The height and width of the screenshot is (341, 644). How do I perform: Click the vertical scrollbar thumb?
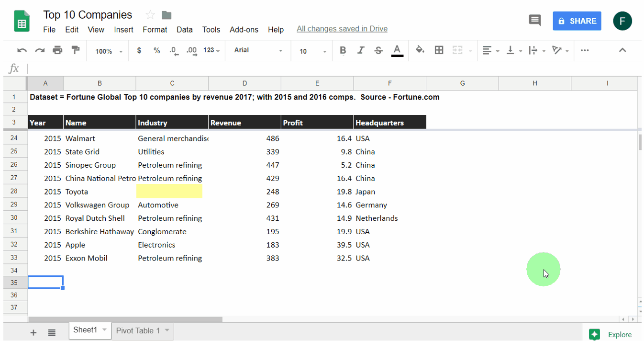(x=640, y=143)
